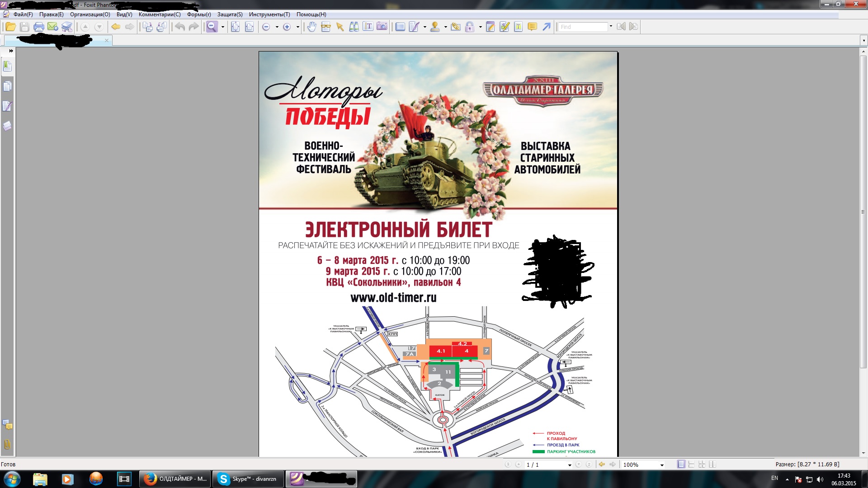Viewport: 868px width, 488px height.
Task: Click the Windows Start button
Action: point(12,479)
